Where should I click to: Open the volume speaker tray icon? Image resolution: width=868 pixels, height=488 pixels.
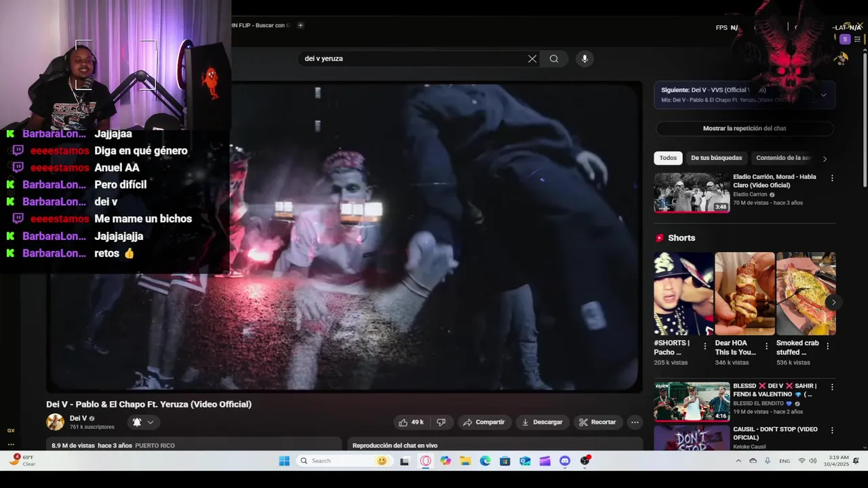click(x=813, y=461)
